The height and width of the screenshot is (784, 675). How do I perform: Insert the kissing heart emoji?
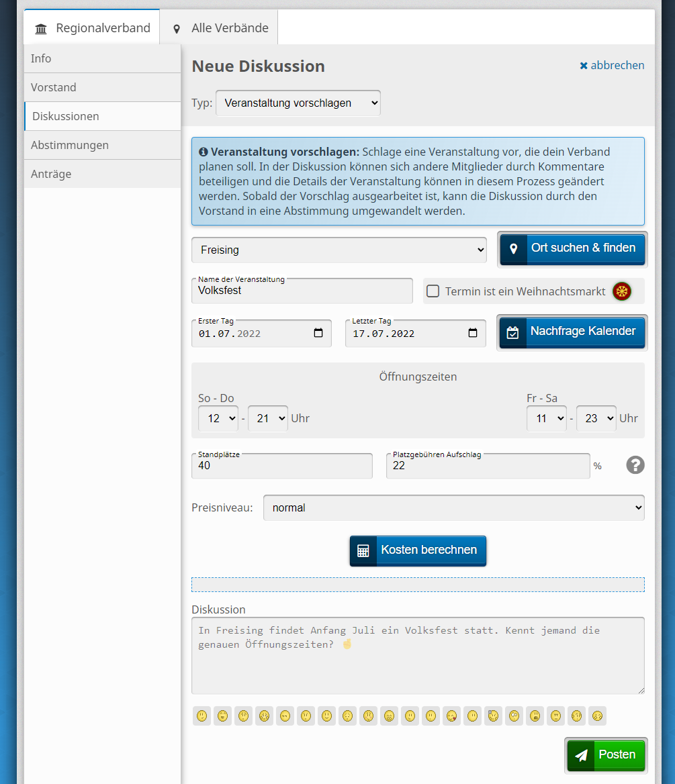pos(452,716)
